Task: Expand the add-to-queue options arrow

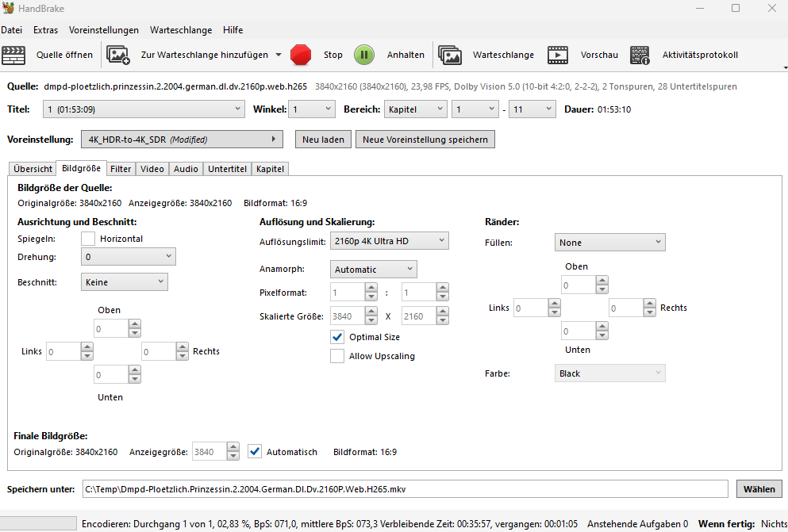Action: pos(279,55)
